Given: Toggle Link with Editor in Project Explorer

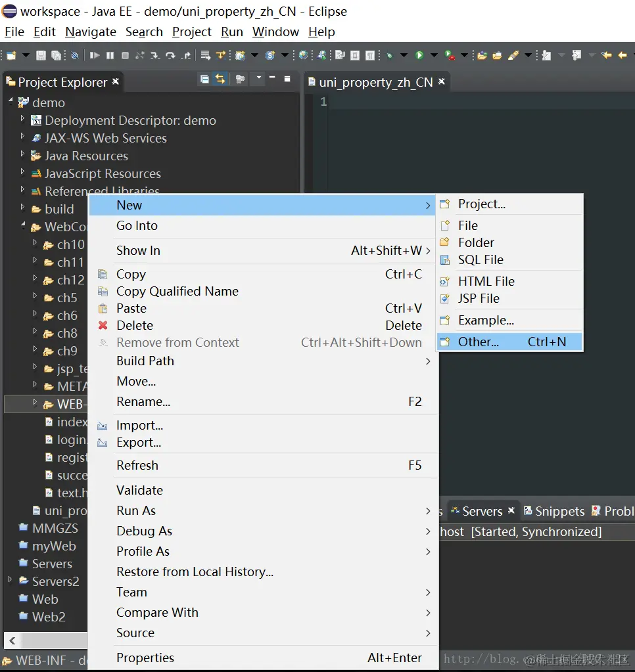Looking at the screenshot, I should [220, 79].
